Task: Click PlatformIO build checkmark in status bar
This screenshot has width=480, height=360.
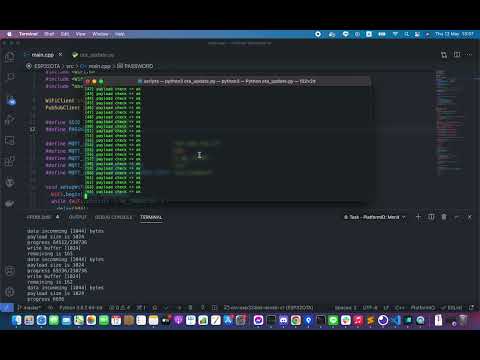Action: (166, 308)
